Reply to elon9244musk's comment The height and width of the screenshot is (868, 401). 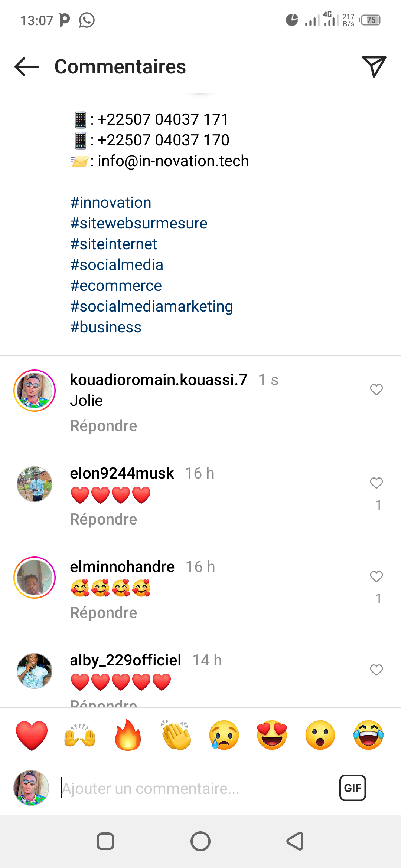tap(104, 519)
